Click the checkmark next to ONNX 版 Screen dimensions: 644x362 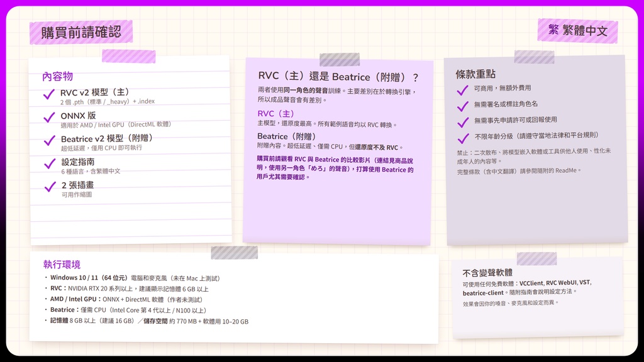click(x=49, y=118)
